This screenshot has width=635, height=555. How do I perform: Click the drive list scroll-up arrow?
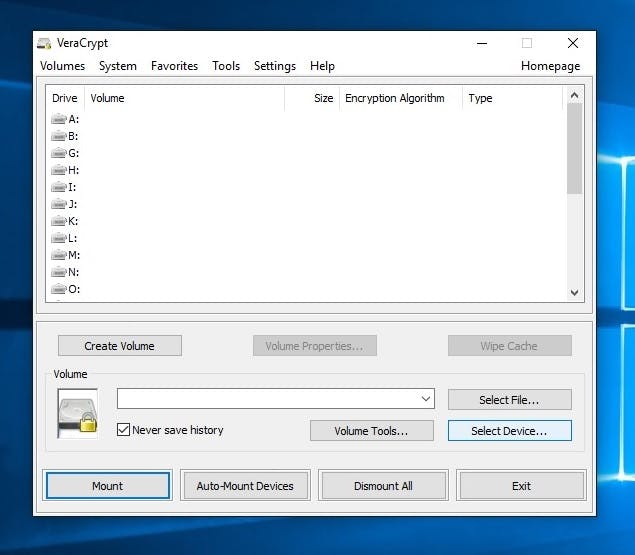(574, 95)
